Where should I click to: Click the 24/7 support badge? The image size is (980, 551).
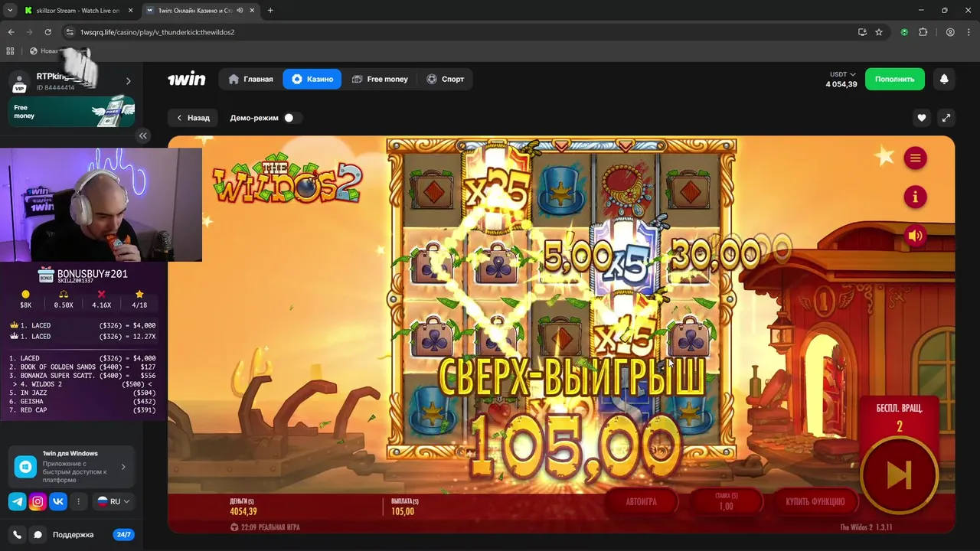pyautogui.click(x=123, y=535)
